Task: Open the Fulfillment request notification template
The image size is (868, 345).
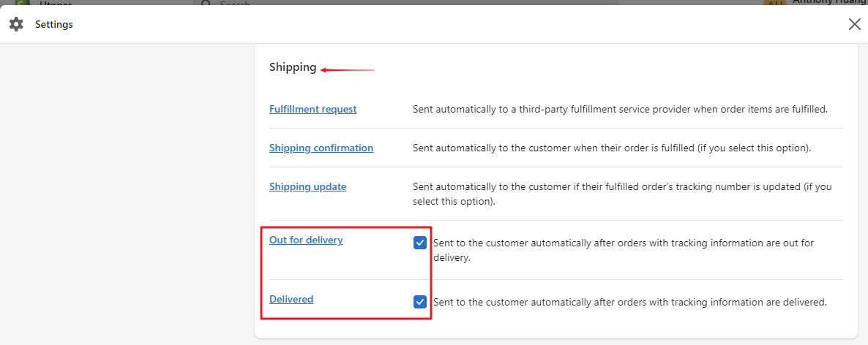Action: coord(313,109)
